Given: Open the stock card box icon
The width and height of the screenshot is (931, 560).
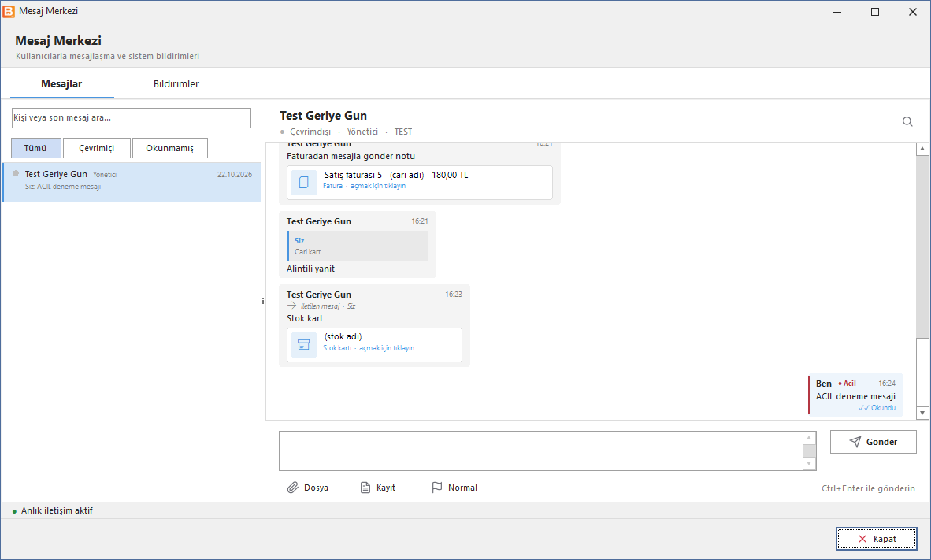Looking at the screenshot, I should click(303, 344).
